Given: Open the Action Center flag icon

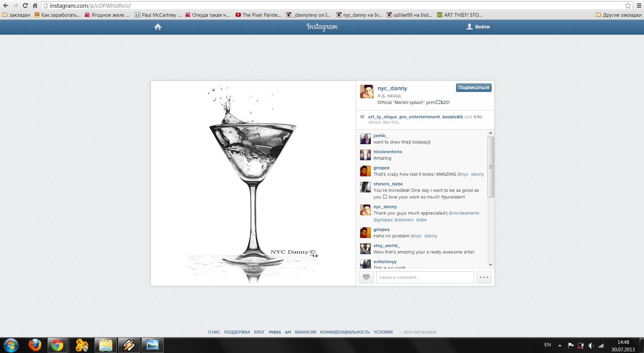Looking at the screenshot, I should pyautogui.click(x=571, y=345).
